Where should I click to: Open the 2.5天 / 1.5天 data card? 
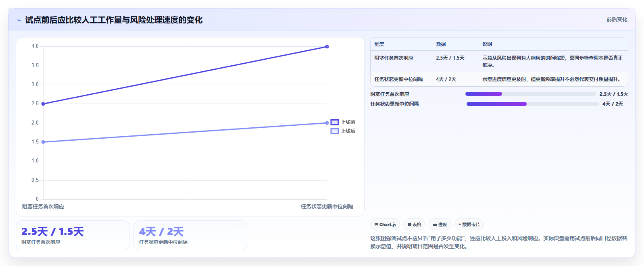pyautogui.click(x=73, y=235)
